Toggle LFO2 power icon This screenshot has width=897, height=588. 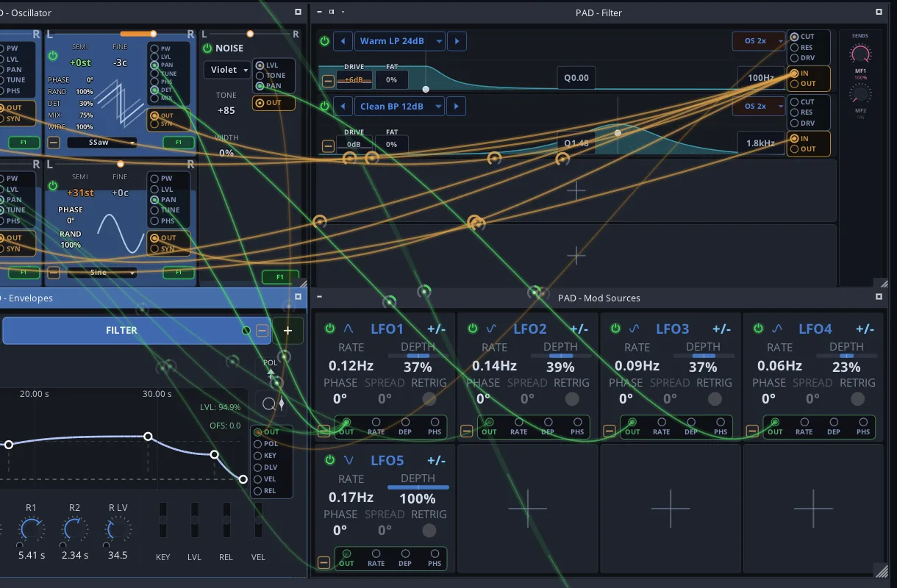pyautogui.click(x=472, y=329)
